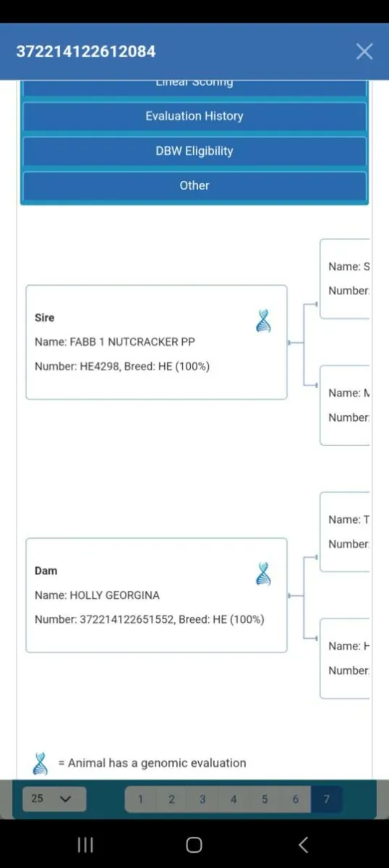Click the DNA icon in the genomic evaluation legend
This screenshot has height=868, width=389.
[40, 763]
